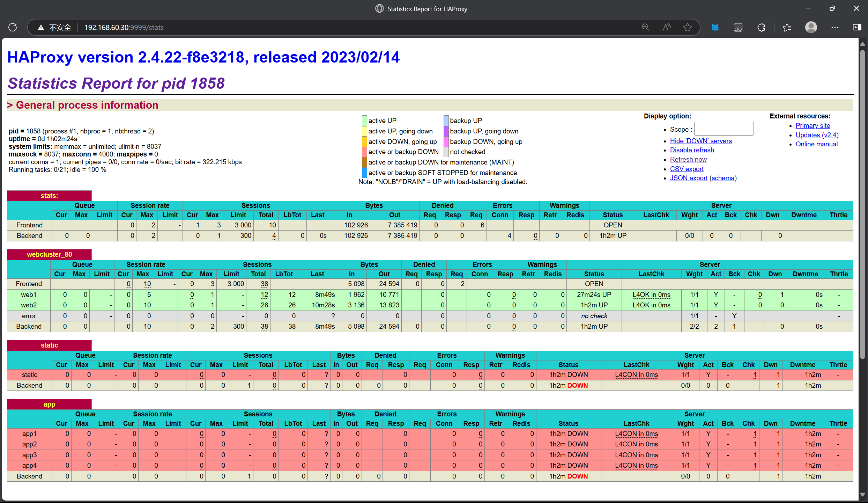Open the Online manual link
The image size is (868, 503).
coord(816,144)
